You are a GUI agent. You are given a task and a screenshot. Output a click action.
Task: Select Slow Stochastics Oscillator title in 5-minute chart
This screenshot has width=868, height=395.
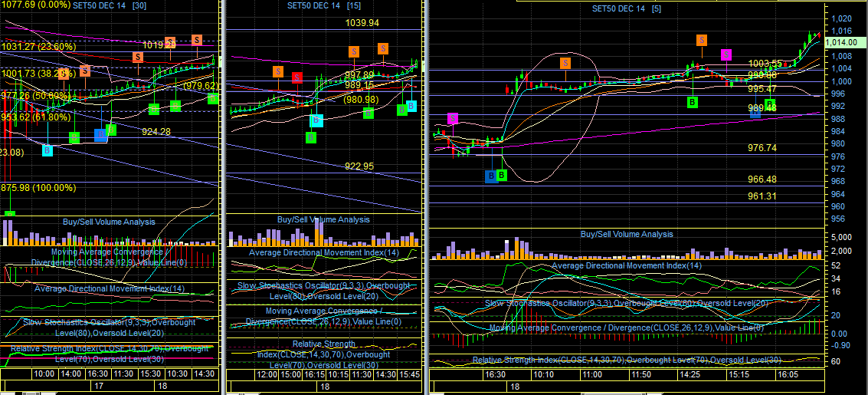[626, 304]
